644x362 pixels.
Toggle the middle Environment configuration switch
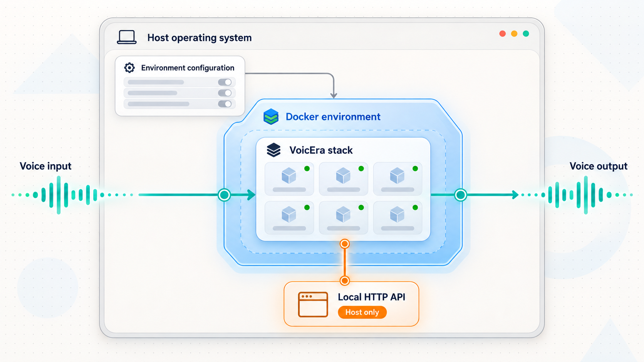click(x=225, y=93)
